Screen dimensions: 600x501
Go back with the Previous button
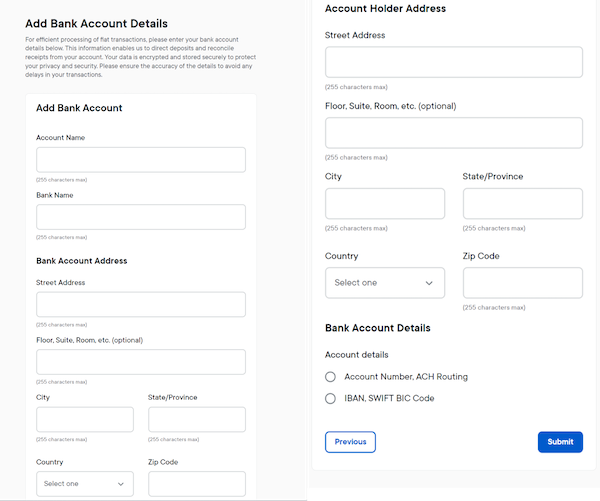pos(350,442)
